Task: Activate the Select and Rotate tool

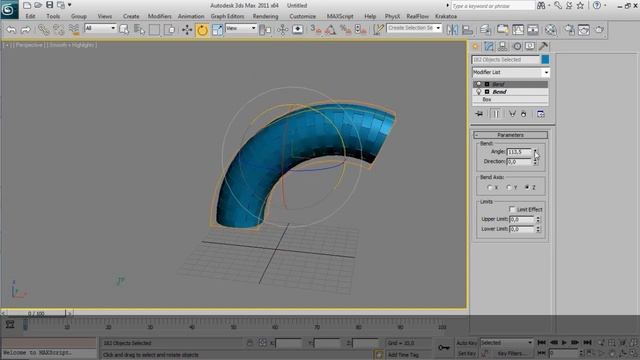Action: click(202, 30)
